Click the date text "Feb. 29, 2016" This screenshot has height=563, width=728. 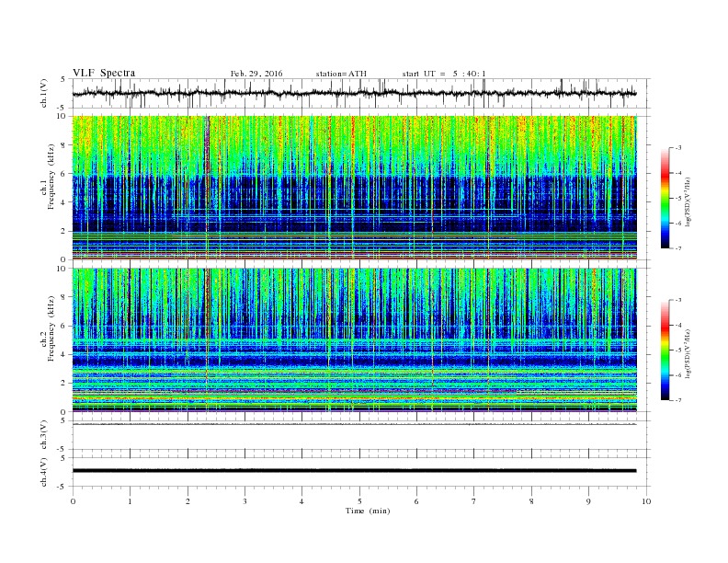pos(256,74)
